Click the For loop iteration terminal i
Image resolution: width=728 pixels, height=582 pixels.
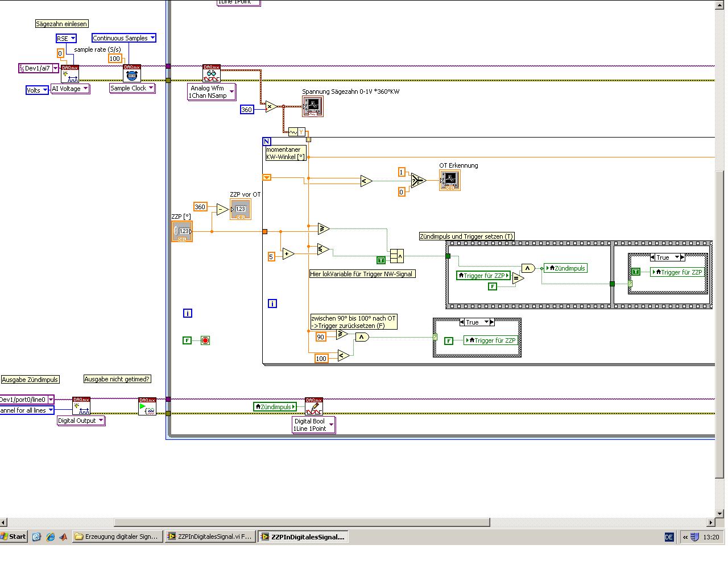point(272,304)
